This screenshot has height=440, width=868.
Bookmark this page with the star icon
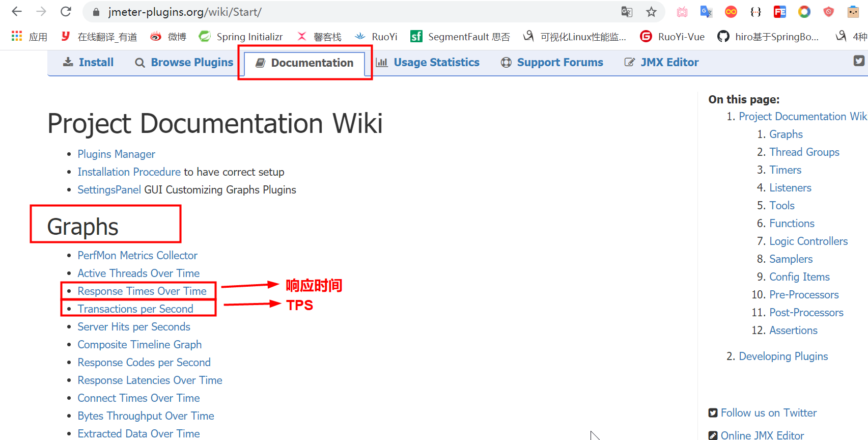(x=651, y=12)
